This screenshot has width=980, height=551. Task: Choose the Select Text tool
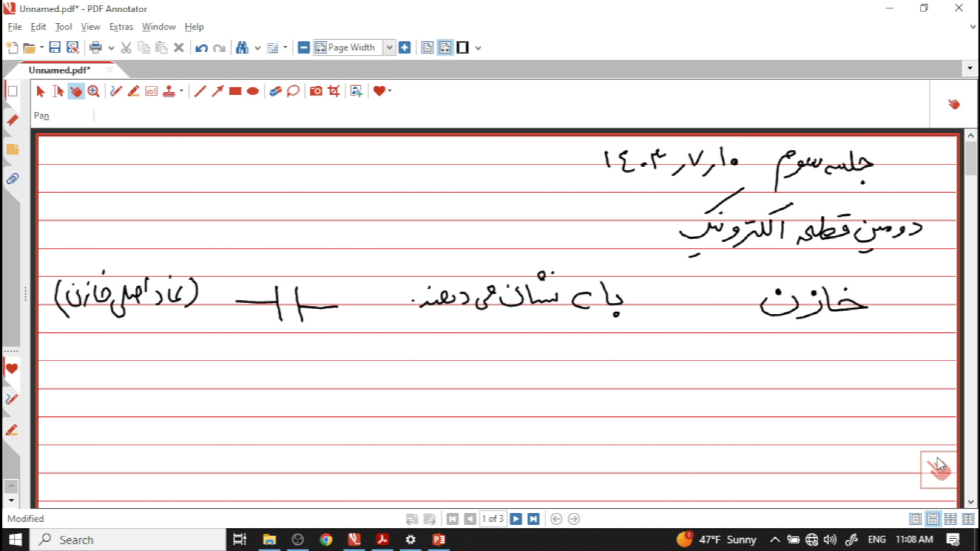[58, 91]
